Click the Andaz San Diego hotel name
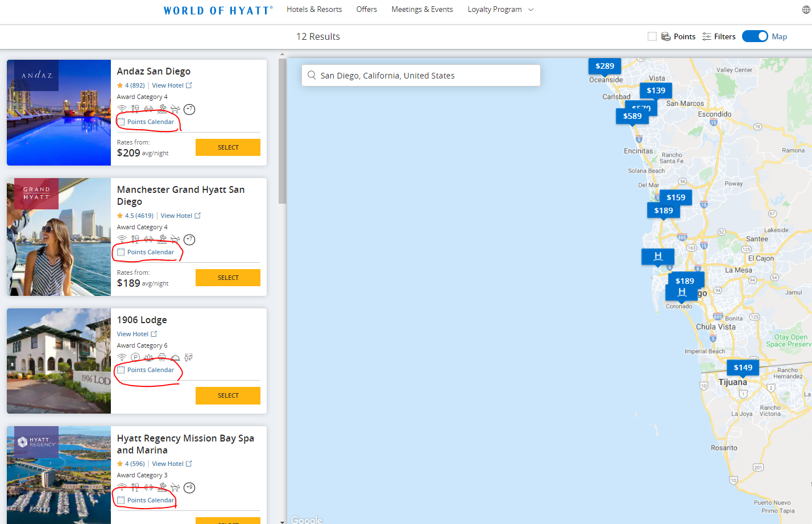The height and width of the screenshot is (524, 812). coord(154,71)
